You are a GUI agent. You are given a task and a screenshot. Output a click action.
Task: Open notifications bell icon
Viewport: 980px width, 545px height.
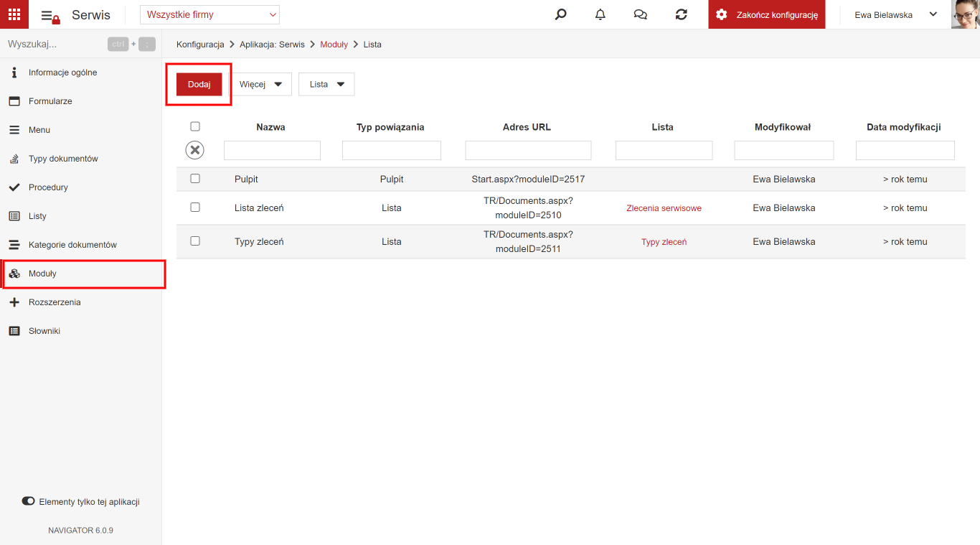click(x=600, y=14)
